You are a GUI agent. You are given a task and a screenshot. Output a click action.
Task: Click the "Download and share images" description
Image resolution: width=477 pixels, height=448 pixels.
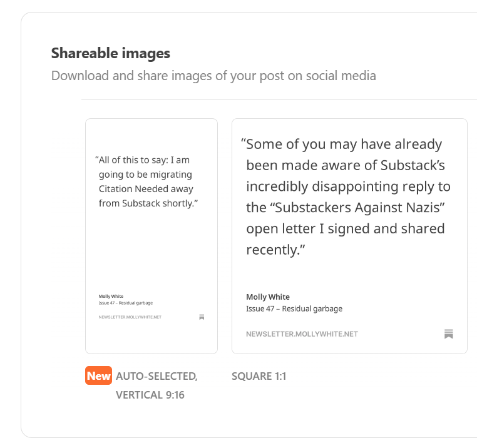(x=213, y=76)
